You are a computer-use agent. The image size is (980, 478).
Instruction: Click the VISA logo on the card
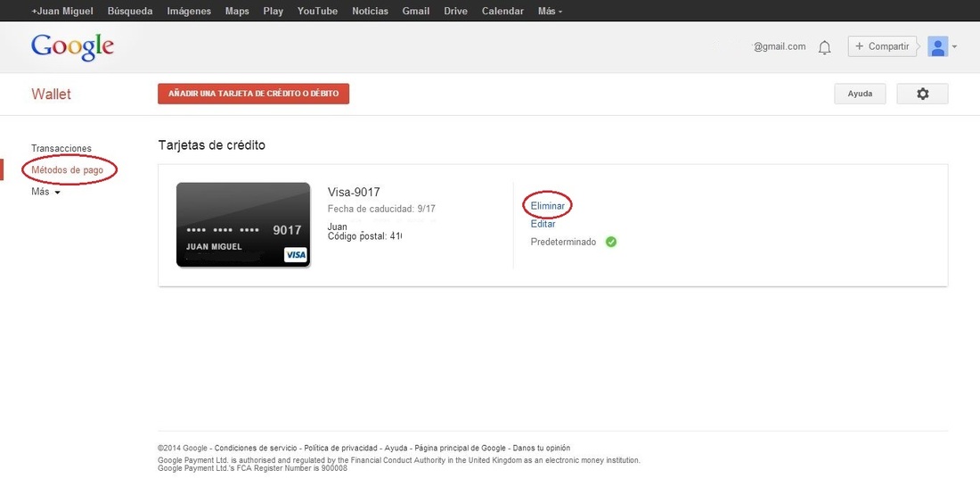296,255
